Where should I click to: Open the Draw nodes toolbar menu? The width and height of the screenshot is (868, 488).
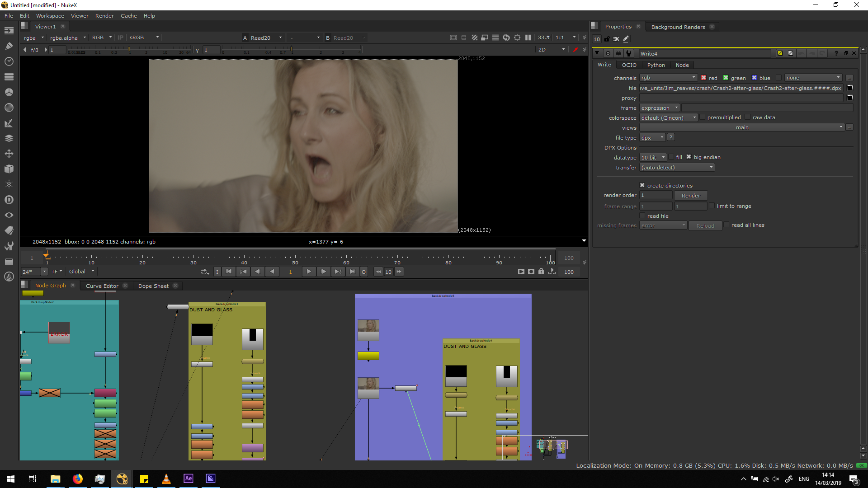(x=9, y=46)
